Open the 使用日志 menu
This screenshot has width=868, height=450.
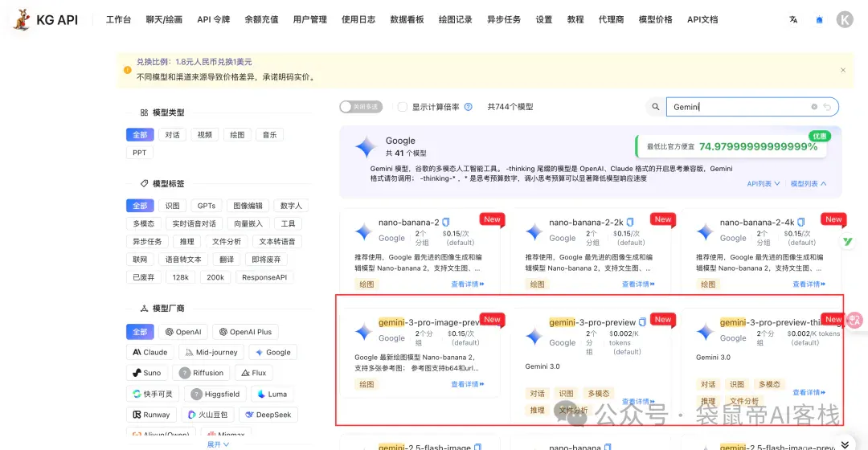coord(358,19)
